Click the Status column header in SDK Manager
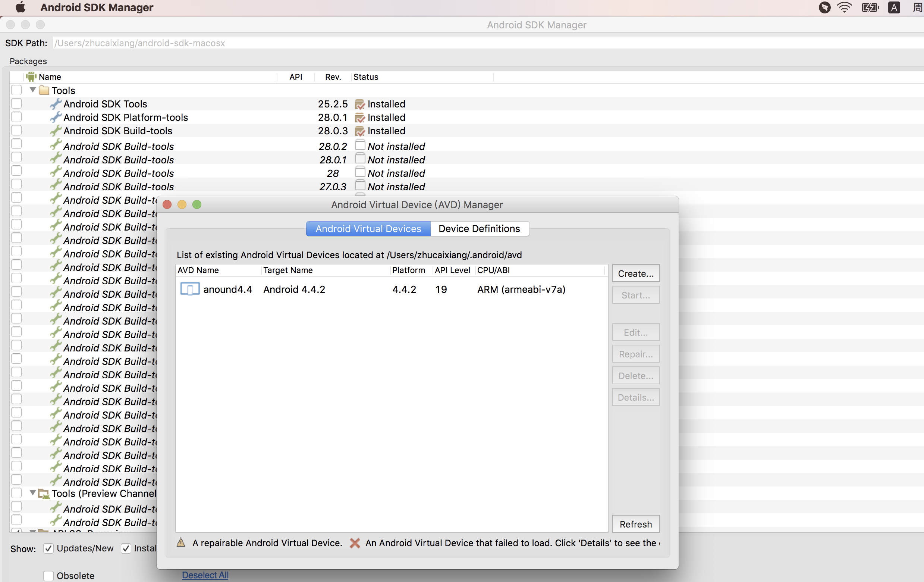 coord(422,77)
